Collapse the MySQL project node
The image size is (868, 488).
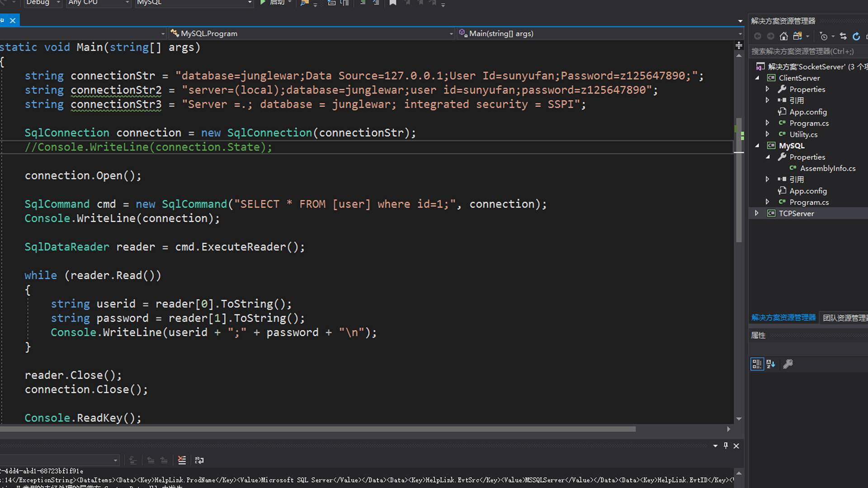tap(757, 145)
